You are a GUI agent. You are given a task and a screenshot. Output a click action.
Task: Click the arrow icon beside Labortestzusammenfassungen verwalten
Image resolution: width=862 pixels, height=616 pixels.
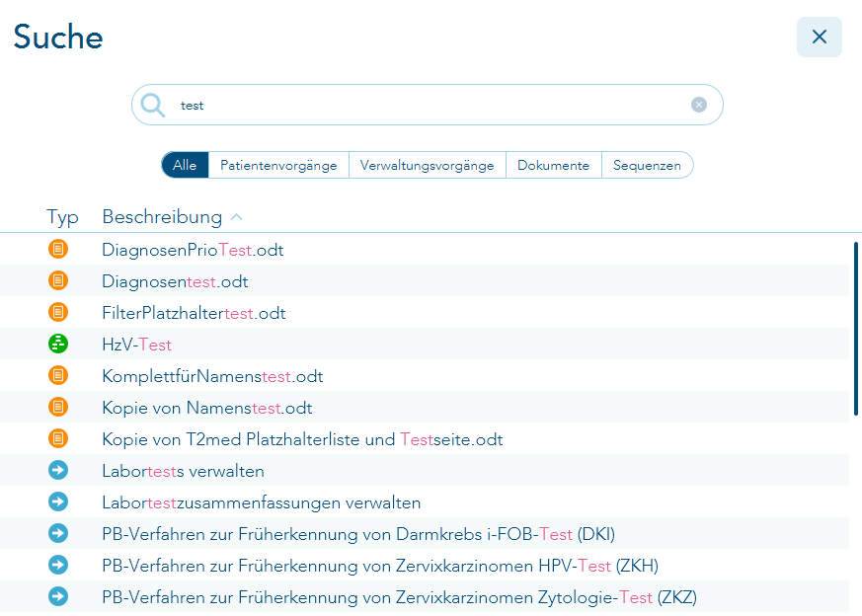coord(58,502)
